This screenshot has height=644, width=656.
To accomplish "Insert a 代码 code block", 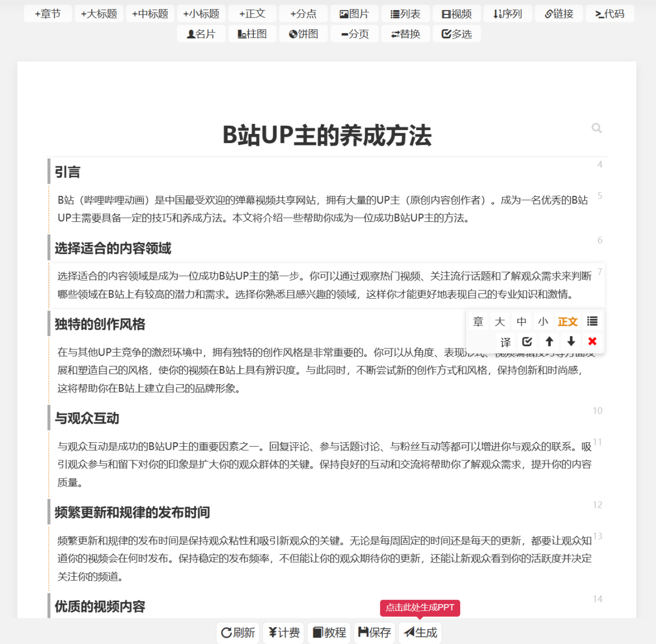I will click(x=610, y=14).
